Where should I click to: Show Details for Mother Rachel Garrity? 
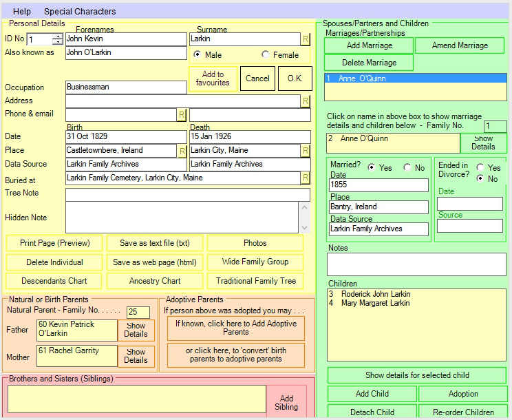[136, 356]
